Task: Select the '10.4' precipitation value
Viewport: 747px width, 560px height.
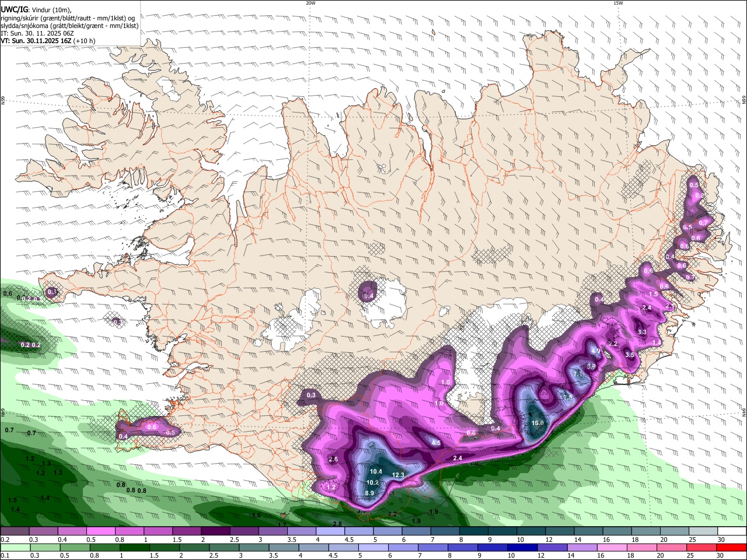Action: click(x=376, y=471)
